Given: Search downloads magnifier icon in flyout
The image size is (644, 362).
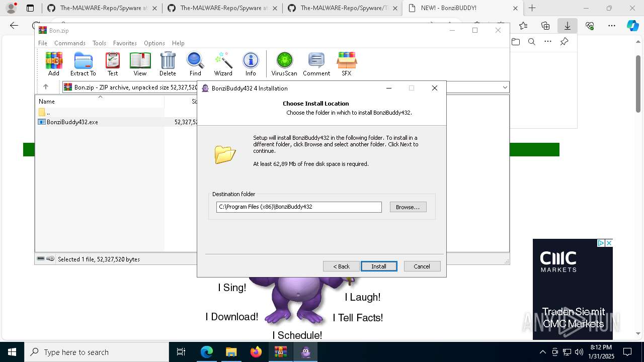Looking at the screenshot, I should (532, 42).
